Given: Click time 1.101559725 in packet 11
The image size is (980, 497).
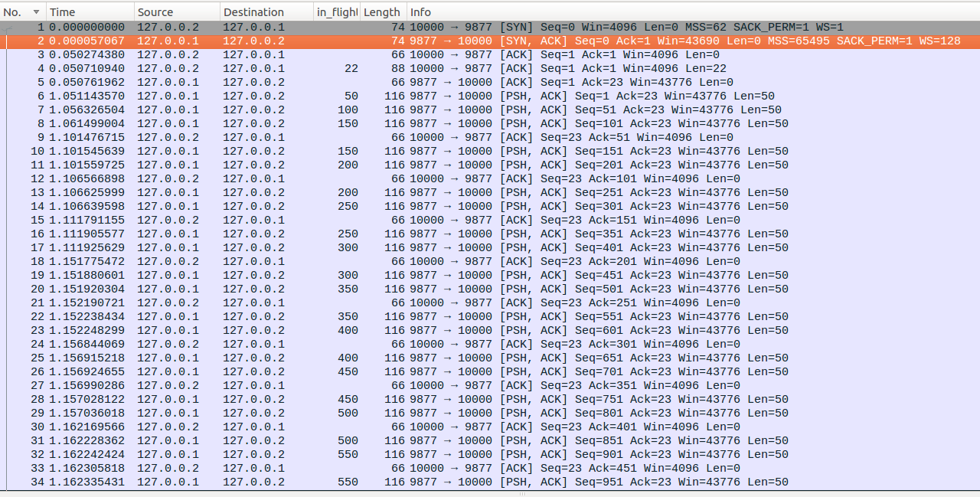Looking at the screenshot, I should [x=87, y=165].
